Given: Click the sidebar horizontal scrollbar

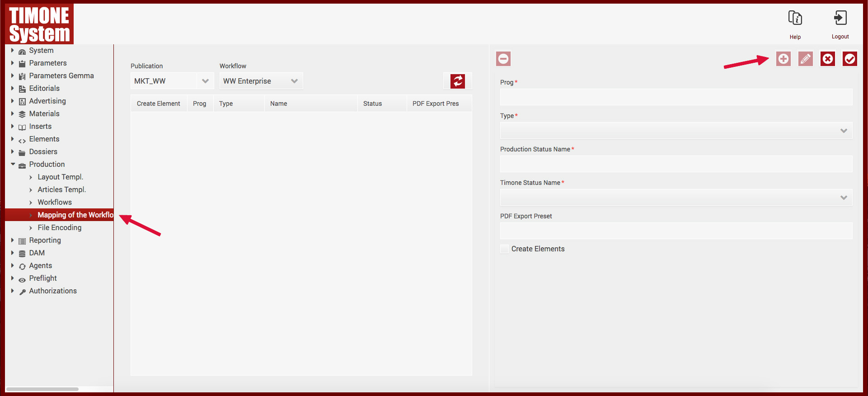Looking at the screenshot, I should tap(42, 389).
